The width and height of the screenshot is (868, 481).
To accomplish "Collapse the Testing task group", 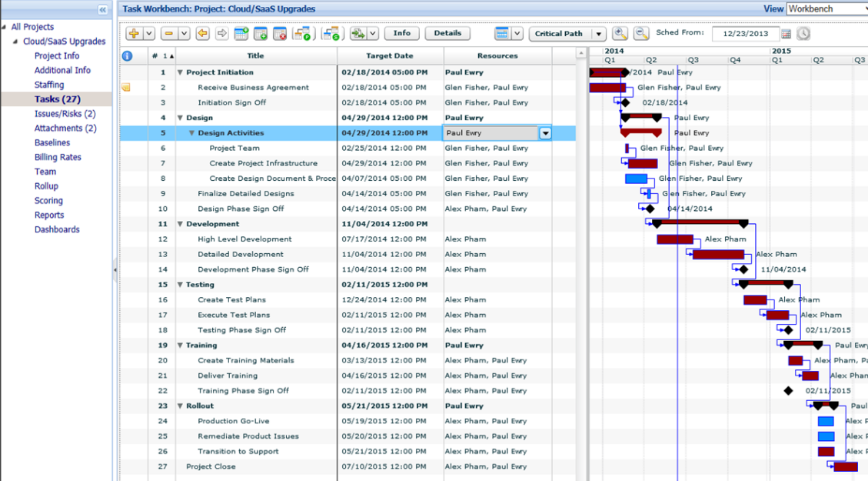I will [180, 285].
